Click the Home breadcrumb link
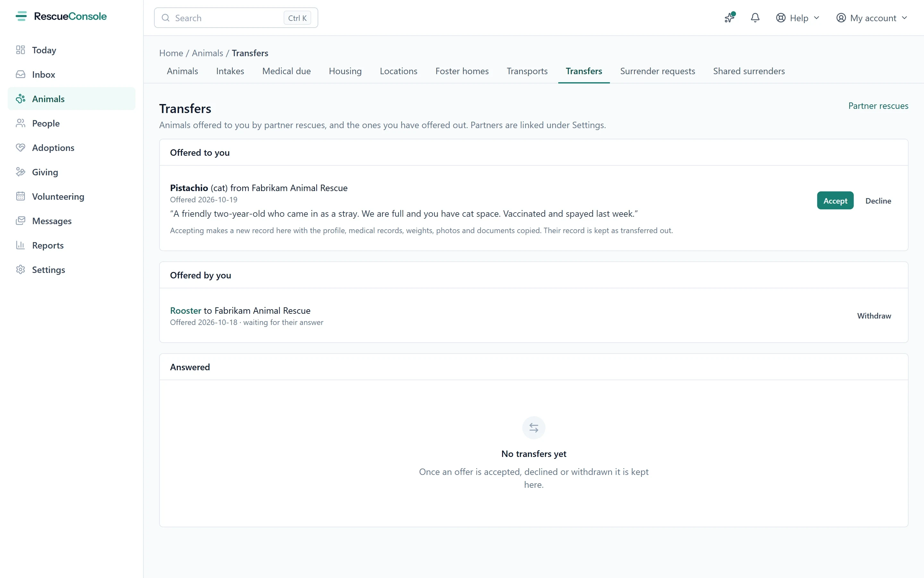This screenshot has width=924, height=578. tap(171, 53)
